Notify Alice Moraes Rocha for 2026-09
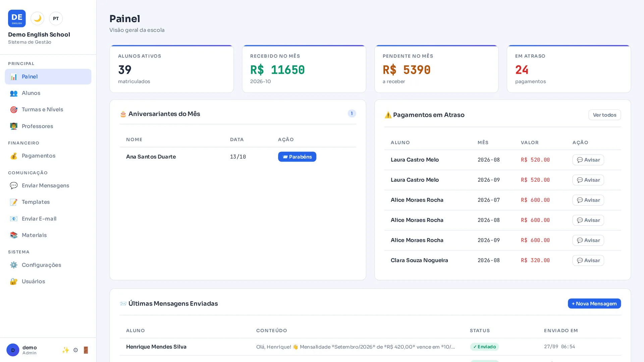Image resolution: width=644 pixels, height=362 pixels. 588,240
